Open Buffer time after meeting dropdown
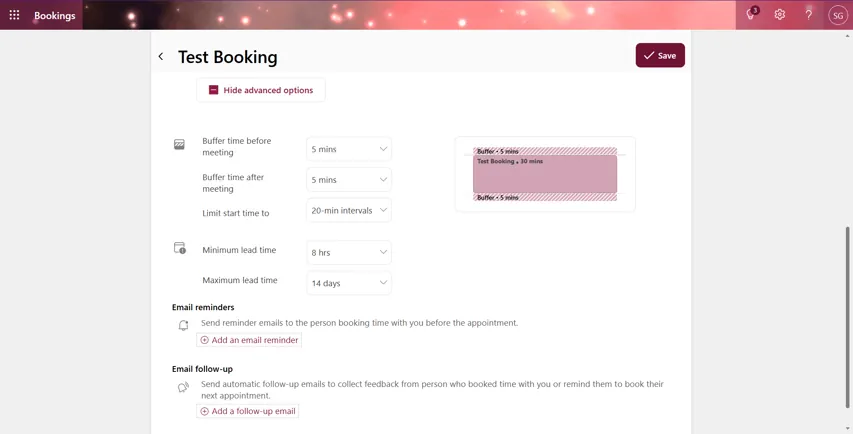 point(349,179)
